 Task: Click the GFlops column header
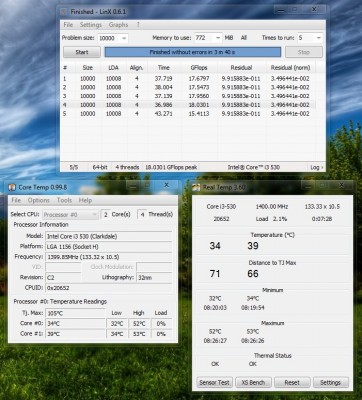[x=199, y=68]
